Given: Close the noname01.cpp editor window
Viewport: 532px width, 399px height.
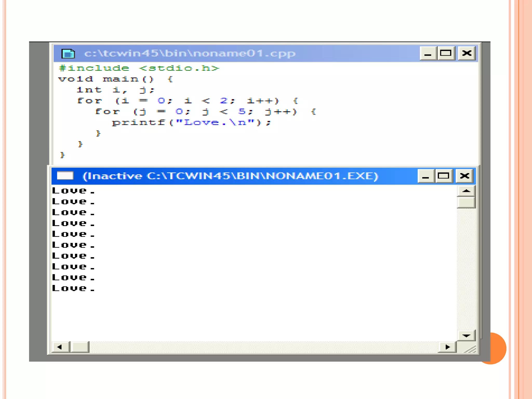Looking at the screenshot, I should click(x=467, y=54).
